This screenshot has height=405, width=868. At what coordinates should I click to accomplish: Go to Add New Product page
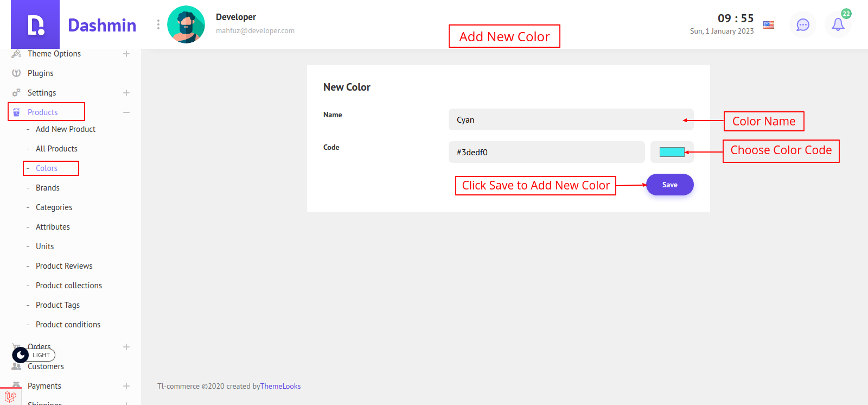coord(66,129)
